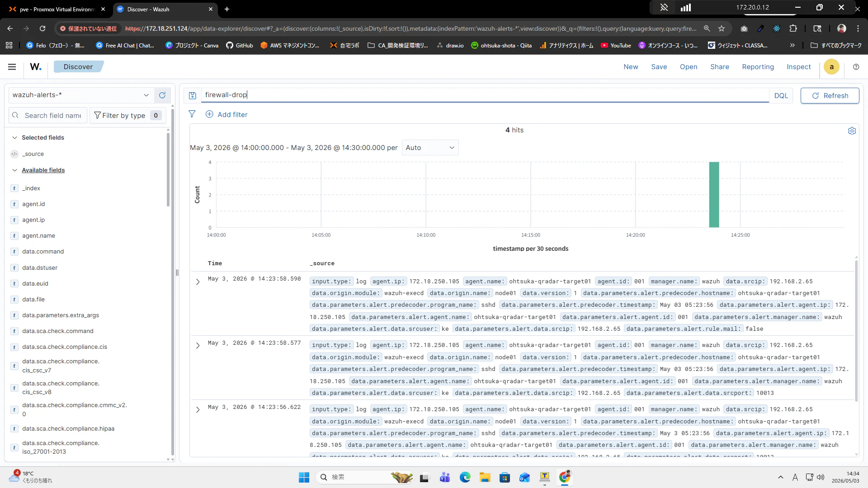Select the agent.ip field
The image size is (868, 488).
pyautogui.click(x=33, y=220)
